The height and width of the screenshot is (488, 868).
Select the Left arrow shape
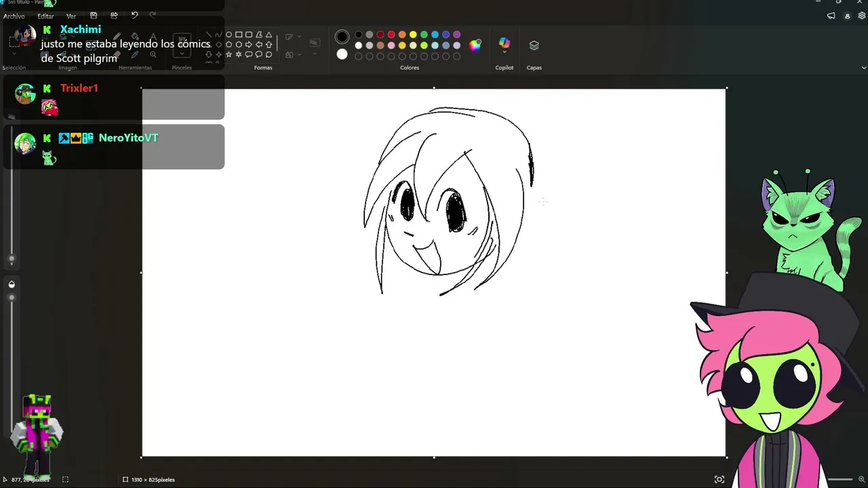click(x=259, y=45)
